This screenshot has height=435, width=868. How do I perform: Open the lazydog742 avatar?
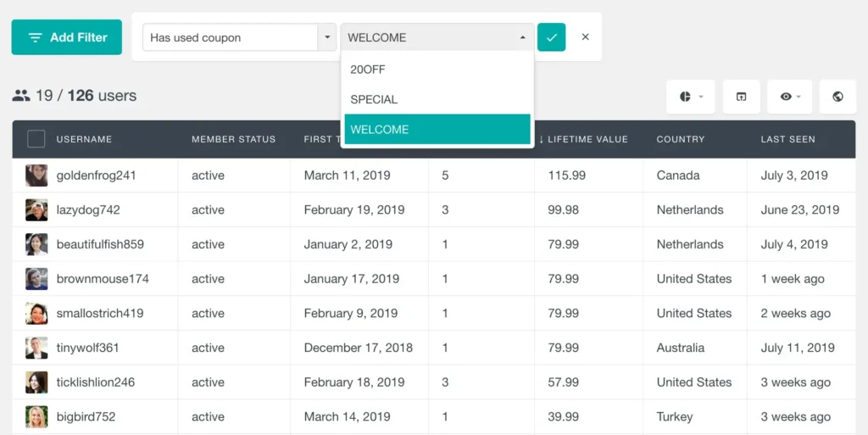point(36,209)
